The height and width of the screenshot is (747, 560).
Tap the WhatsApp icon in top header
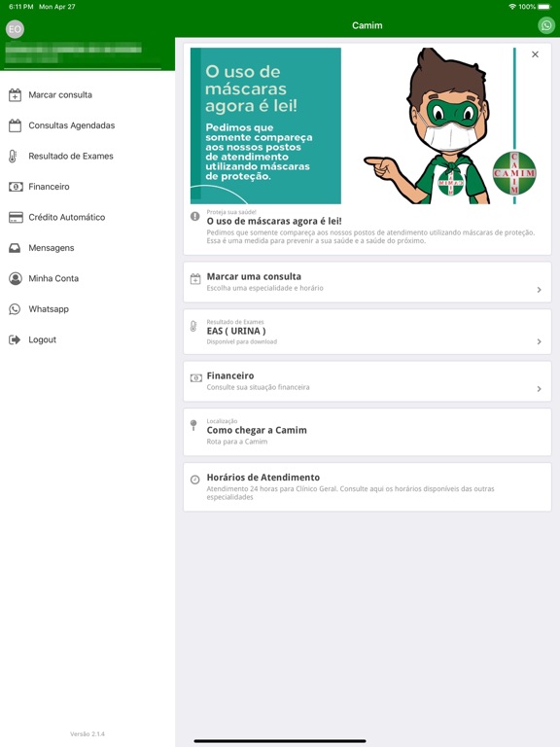(x=546, y=25)
